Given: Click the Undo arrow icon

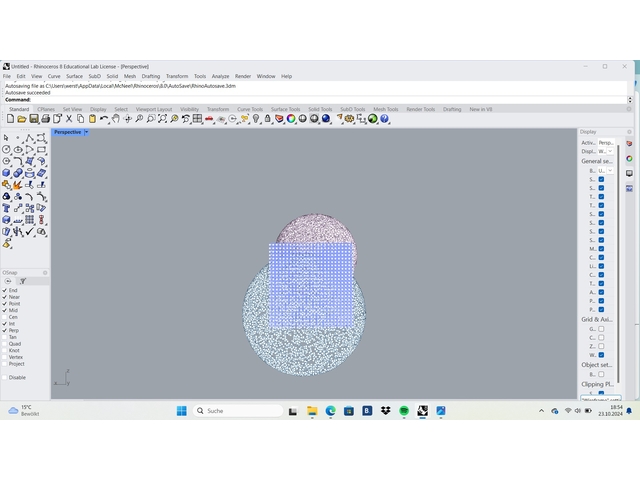Looking at the screenshot, I should point(104,119).
